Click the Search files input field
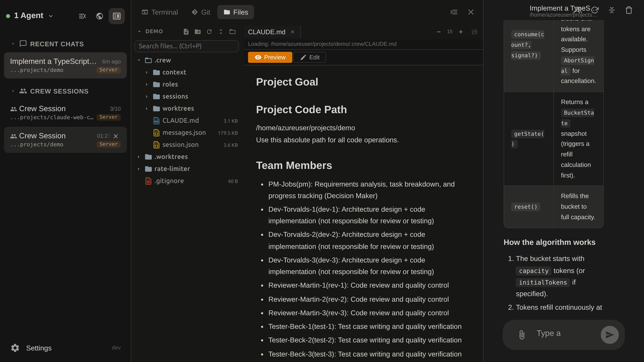 (186, 46)
